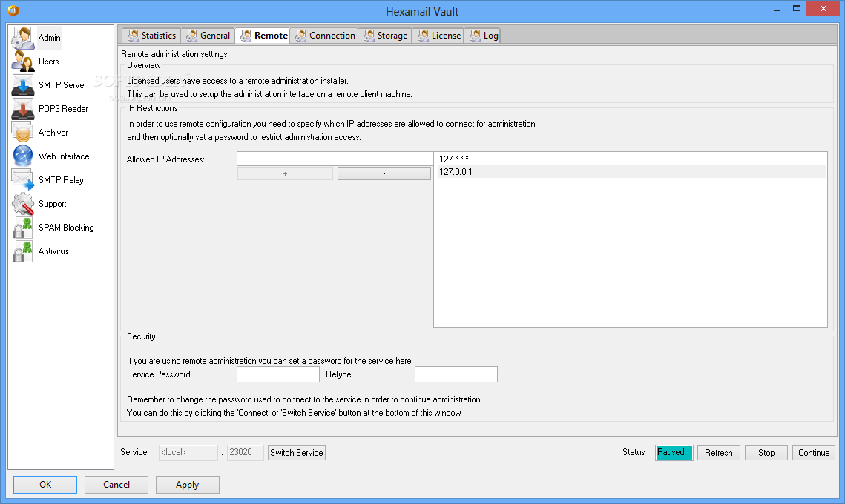
Task: Open the Web Interface globe icon
Action: point(23,156)
